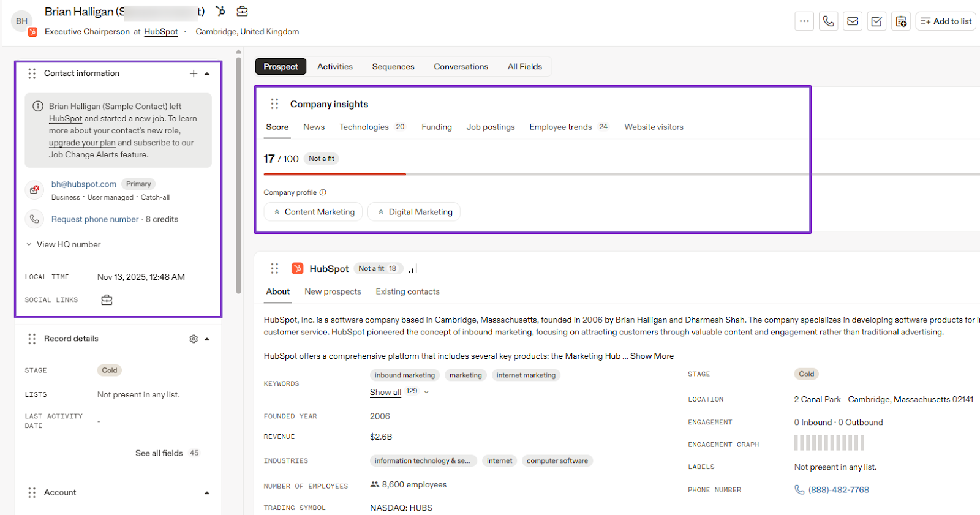Select the Funding tab
Screen dimensions: 980x515
point(437,127)
